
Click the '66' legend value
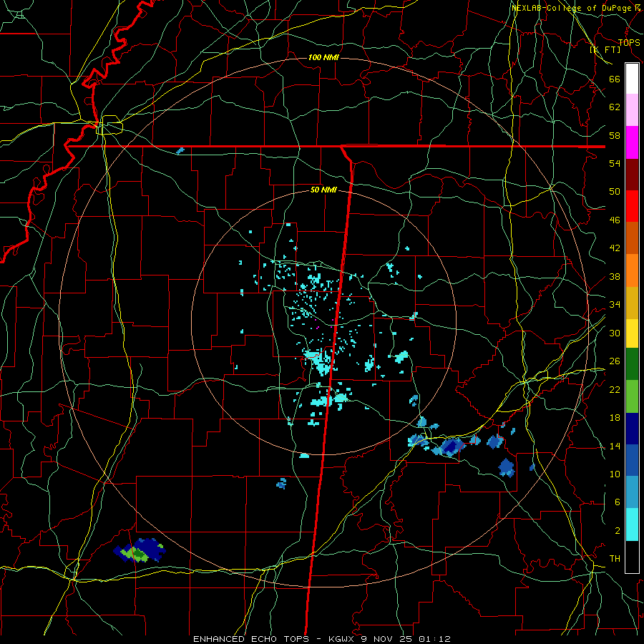pyautogui.click(x=615, y=79)
